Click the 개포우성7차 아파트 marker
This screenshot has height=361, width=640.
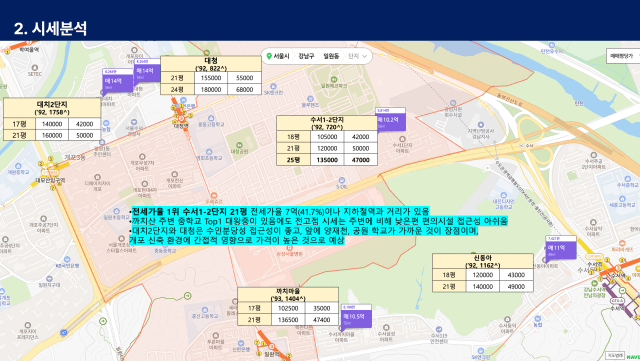142,157
